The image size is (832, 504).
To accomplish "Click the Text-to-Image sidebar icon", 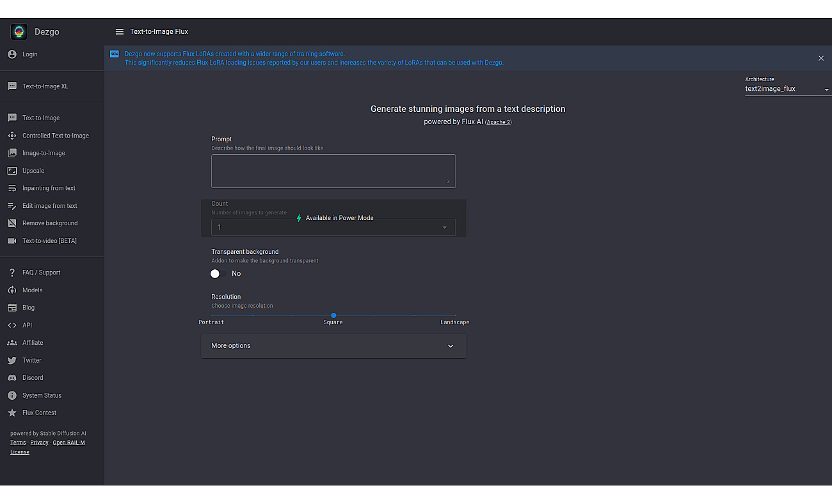I will (x=12, y=118).
